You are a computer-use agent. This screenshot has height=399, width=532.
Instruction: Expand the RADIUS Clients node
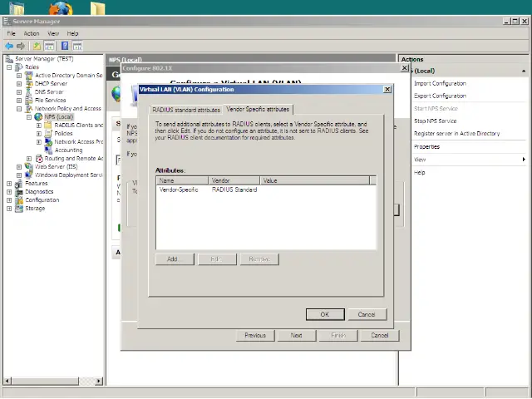pos(39,126)
